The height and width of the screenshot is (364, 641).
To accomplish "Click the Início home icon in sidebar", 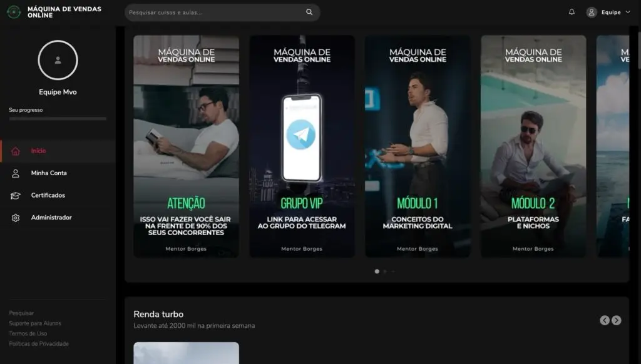I will (16, 151).
